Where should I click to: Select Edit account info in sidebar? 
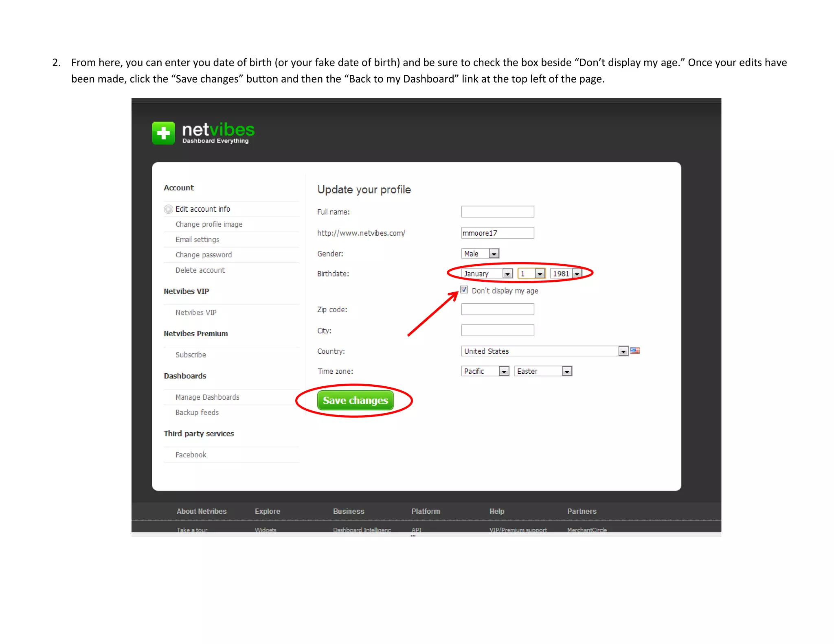click(x=203, y=209)
